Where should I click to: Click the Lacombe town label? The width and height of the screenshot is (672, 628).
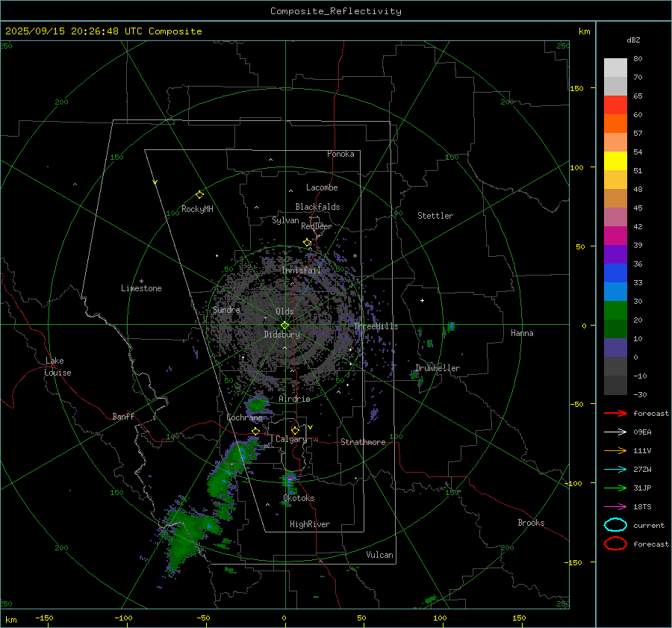pyautogui.click(x=322, y=187)
